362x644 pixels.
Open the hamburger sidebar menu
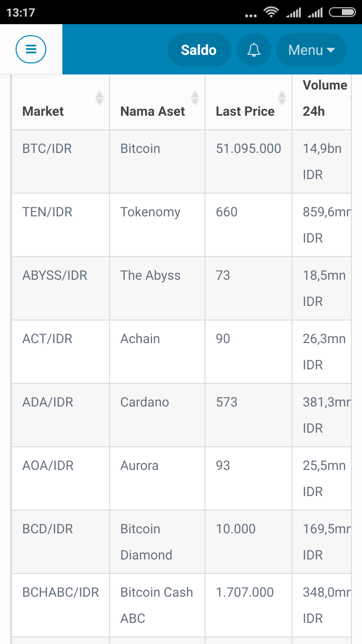tap(31, 49)
